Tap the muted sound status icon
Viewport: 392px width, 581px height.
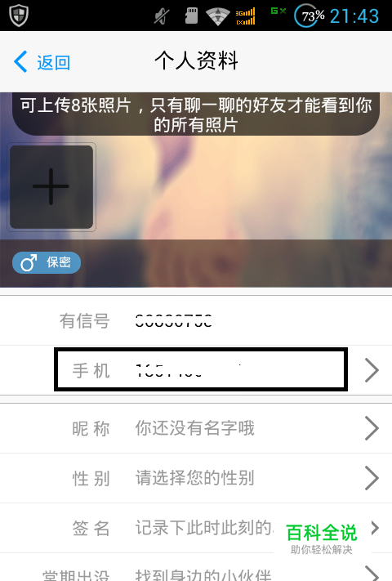(x=162, y=16)
